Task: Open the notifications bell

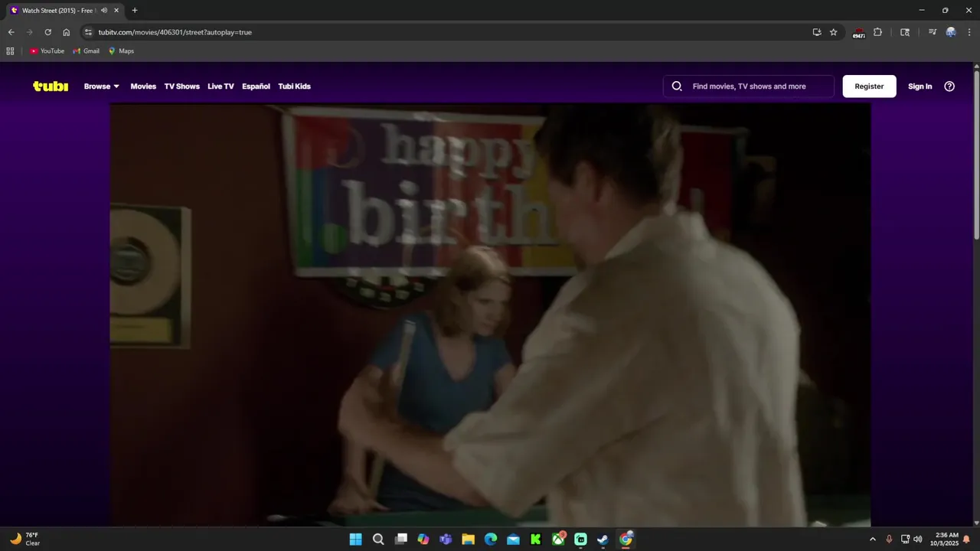Action: point(966,540)
